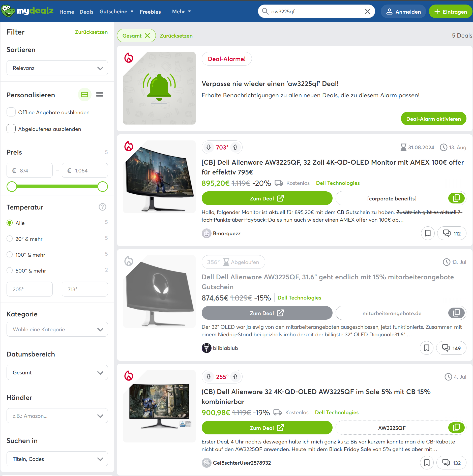Open 132 comments on third deal
473x476 pixels.
(x=451, y=463)
